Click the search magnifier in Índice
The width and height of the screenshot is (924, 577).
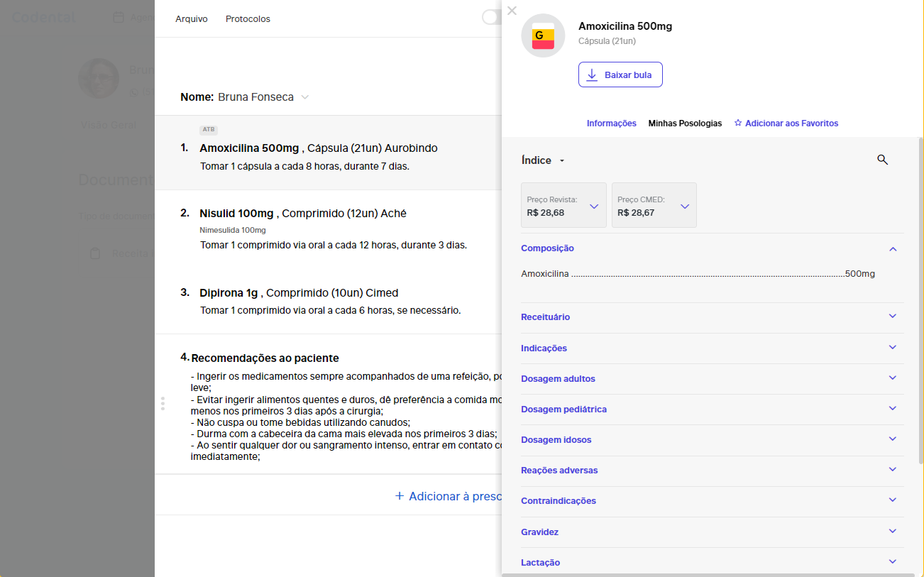coord(882,160)
